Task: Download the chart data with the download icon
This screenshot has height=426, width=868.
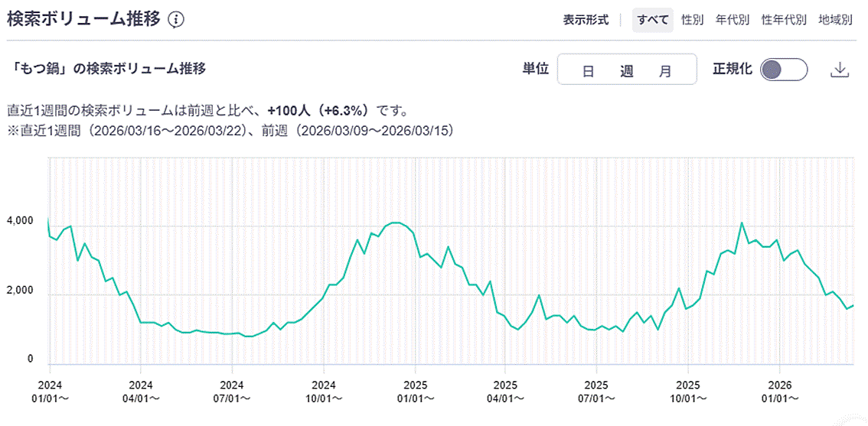Action: coord(840,70)
